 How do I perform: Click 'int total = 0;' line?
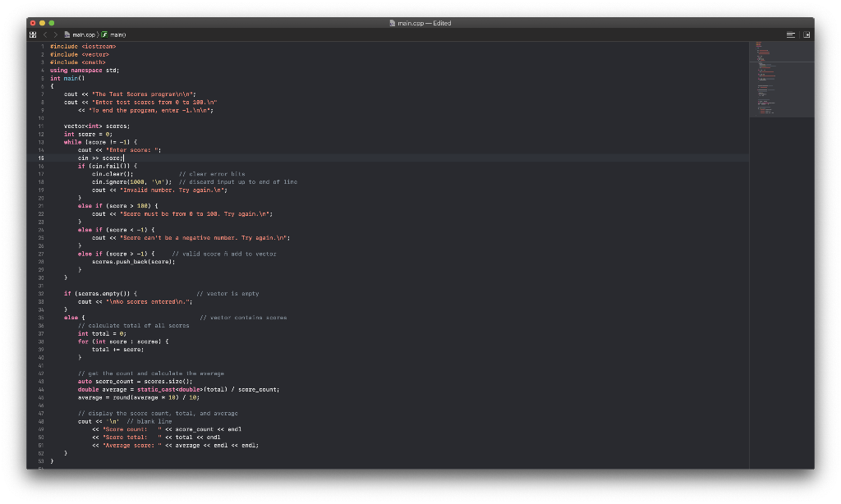tap(103, 333)
